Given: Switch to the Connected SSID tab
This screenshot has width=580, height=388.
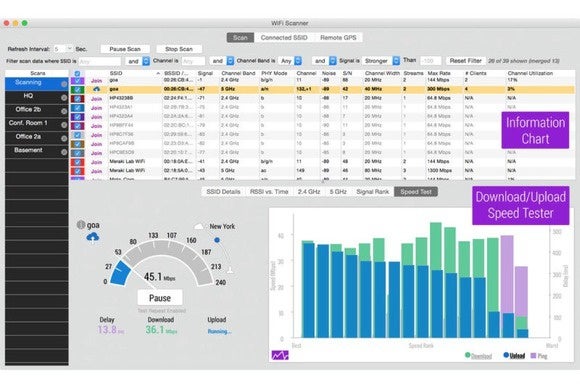Looking at the screenshot, I should [284, 38].
